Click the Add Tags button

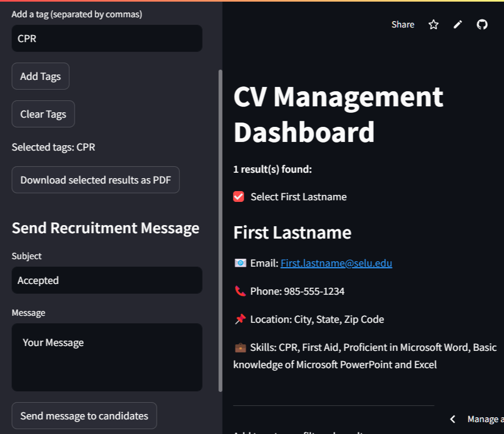coord(41,76)
